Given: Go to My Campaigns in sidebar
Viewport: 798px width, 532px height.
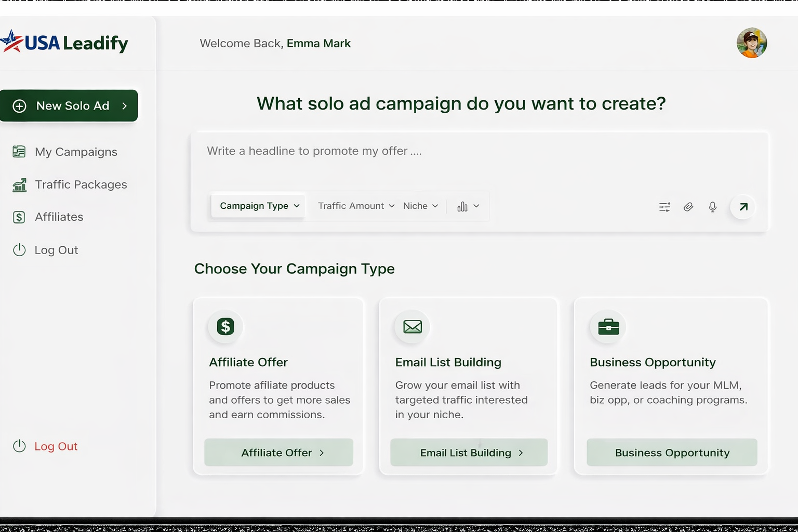Looking at the screenshot, I should 76,152.
